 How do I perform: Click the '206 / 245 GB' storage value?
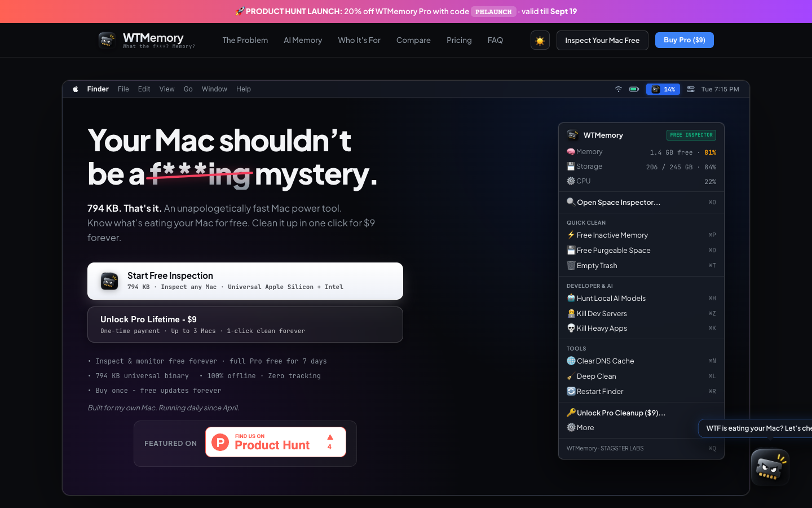tap(669, 167)
